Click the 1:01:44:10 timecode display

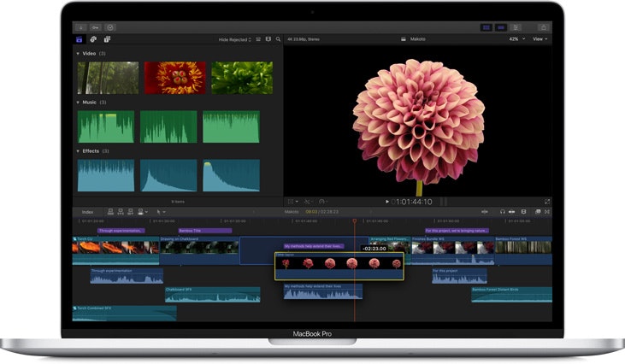click(x=413, y=202)
